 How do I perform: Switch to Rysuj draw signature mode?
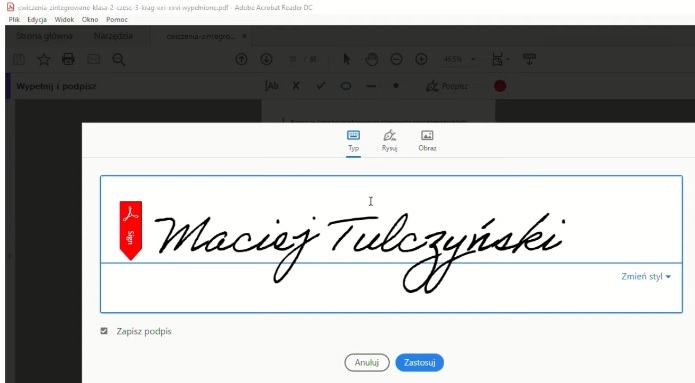[390, 141]
